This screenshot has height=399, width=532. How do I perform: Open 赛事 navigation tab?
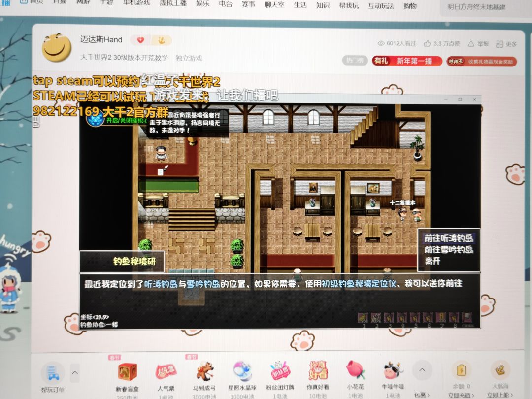tap(248, 4)
